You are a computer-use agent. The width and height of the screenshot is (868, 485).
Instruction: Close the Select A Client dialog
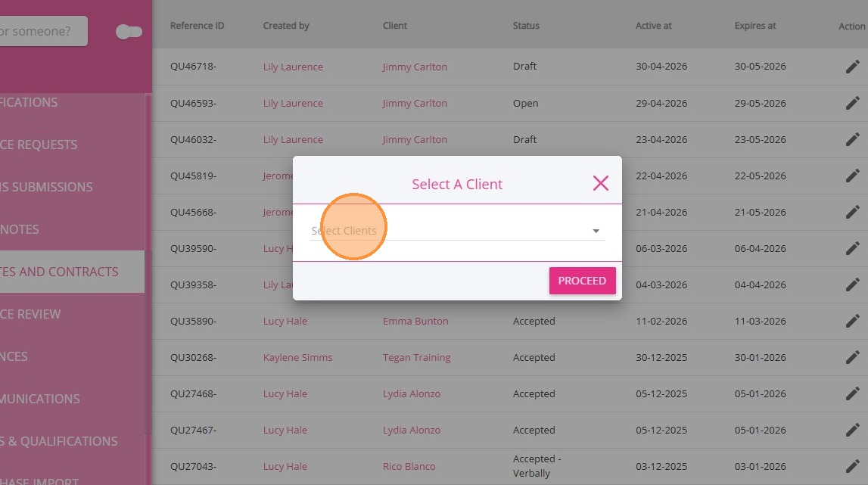601,183
